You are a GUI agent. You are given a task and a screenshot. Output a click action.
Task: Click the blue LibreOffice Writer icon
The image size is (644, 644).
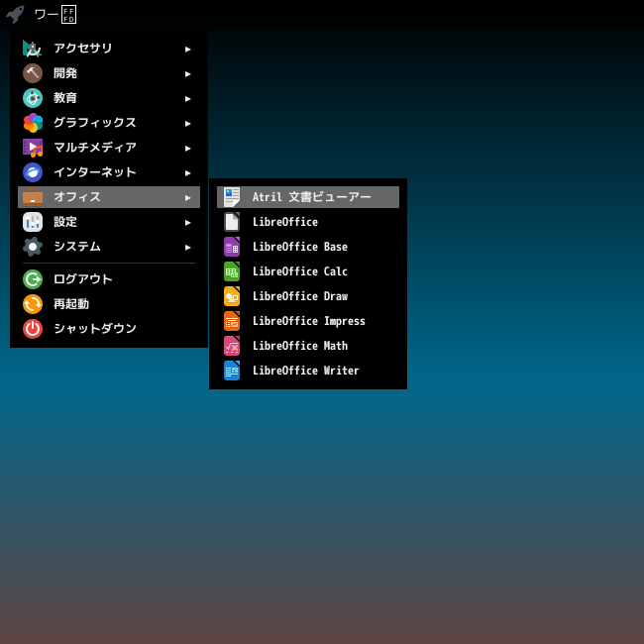232,371
